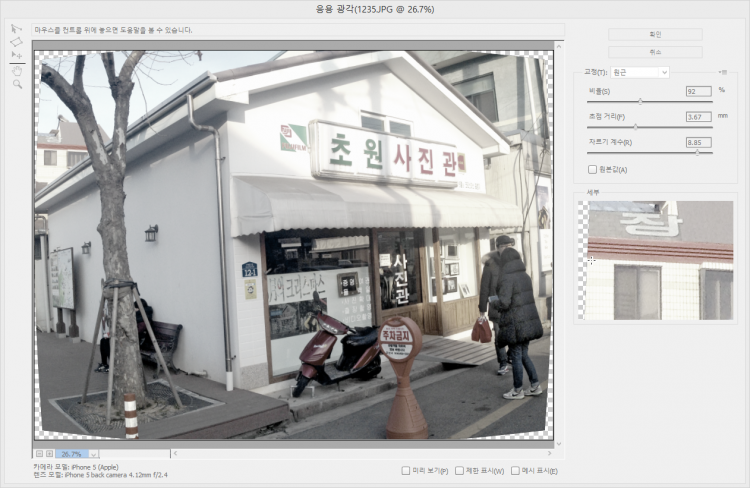
Task: Click the 세부 detail preview thumbnail
Action: (x=660, y=259)
